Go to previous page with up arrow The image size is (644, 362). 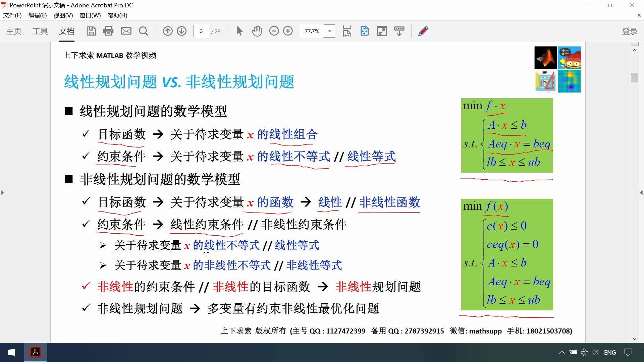tap(168, 31)
